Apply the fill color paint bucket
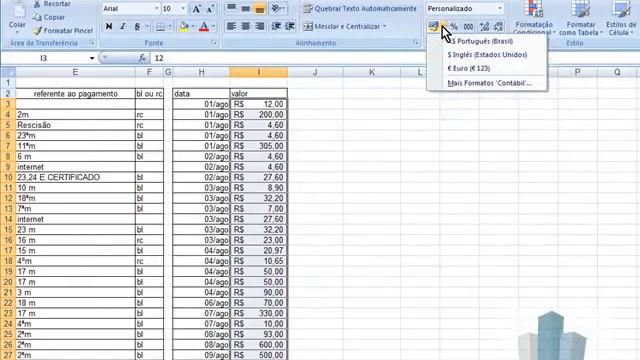The height and width of the screenshot is (360, 640). click(184, 27)
